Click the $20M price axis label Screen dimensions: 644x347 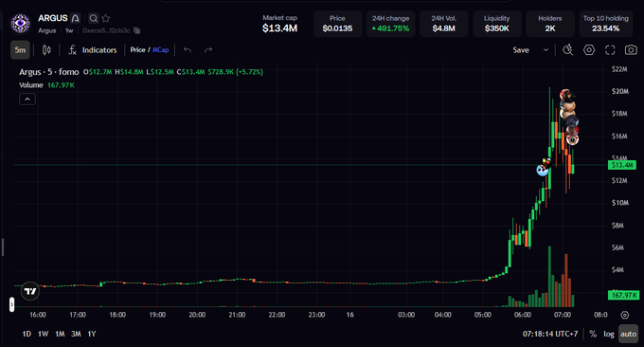click(x=620, y=91)
